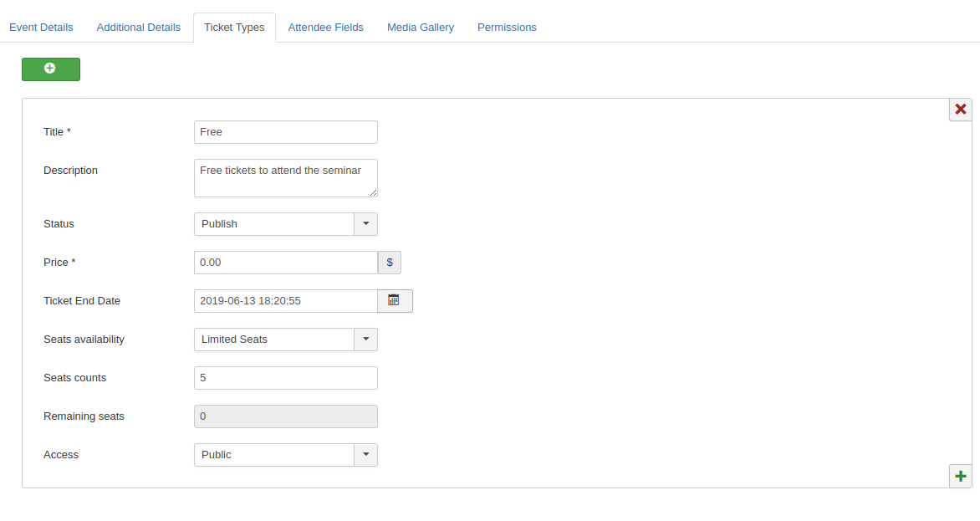The height and width of the screenshot is (521, 980).
Task: Click the green add ticket type button
Action: click(51, 69)
